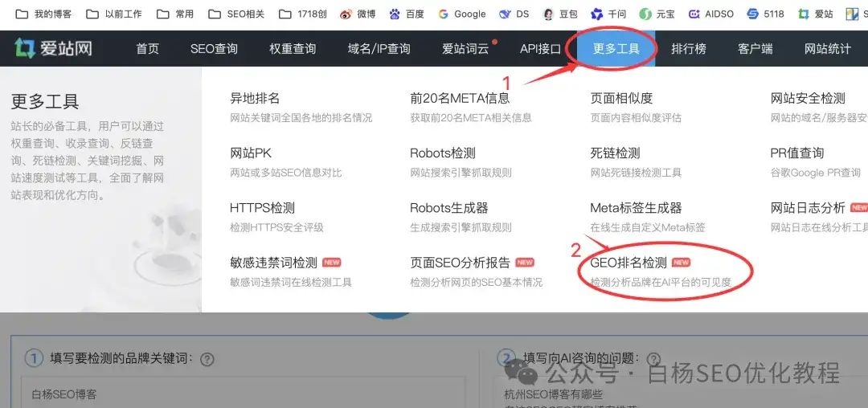868x408 pixels.
Task: Open the 页面SEO分析报告 tool
Action: (x=460, y=262)
